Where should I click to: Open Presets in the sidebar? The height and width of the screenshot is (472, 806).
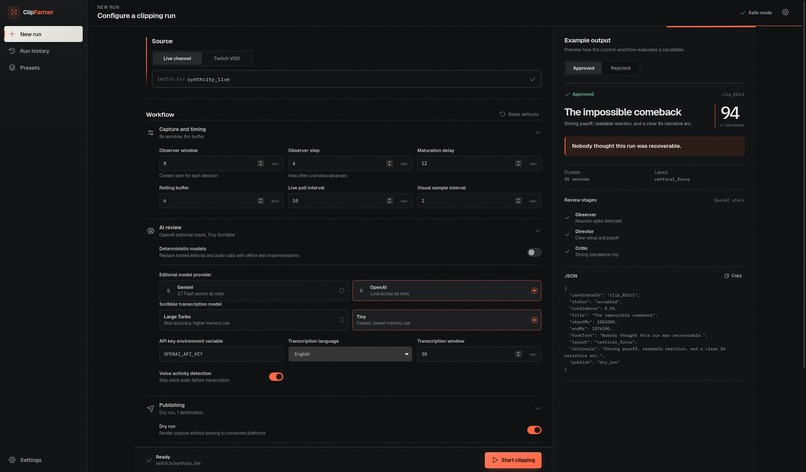click(x=43, y=67)
